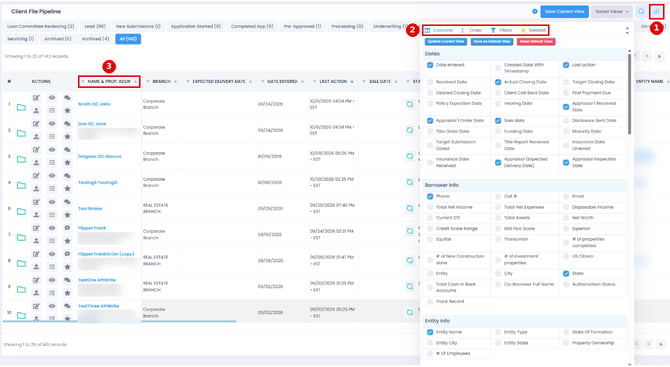
Task: Switch to the Lead (98) tab
Action: (95, 26)
